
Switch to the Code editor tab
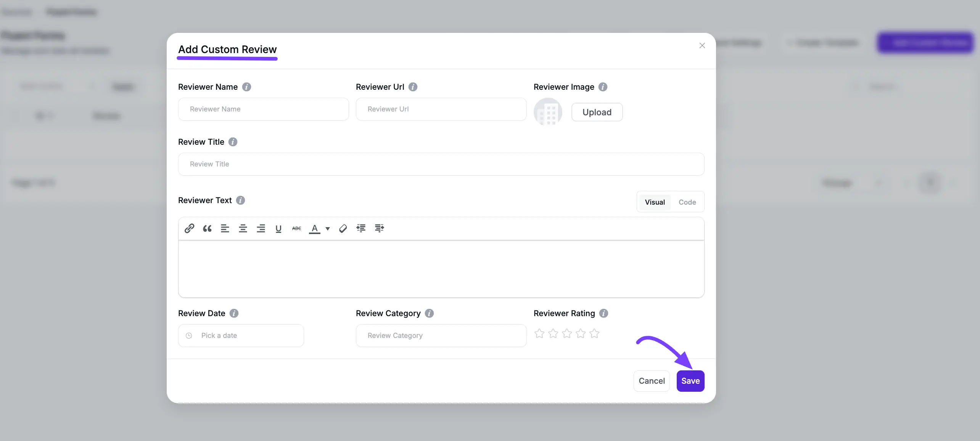(687, 202)
